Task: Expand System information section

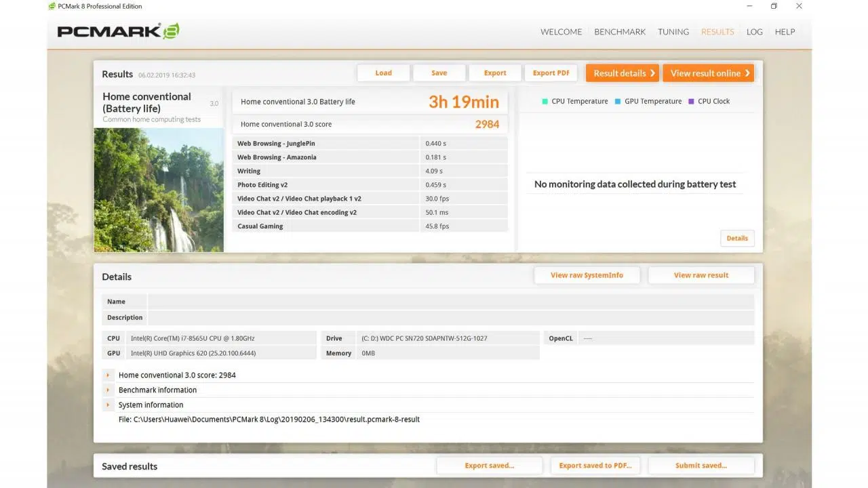Action: point(108,405)
